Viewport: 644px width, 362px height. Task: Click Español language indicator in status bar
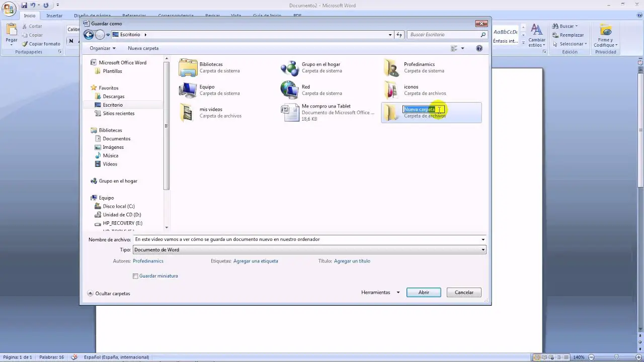pyautogui.click(x=116, y=357)
